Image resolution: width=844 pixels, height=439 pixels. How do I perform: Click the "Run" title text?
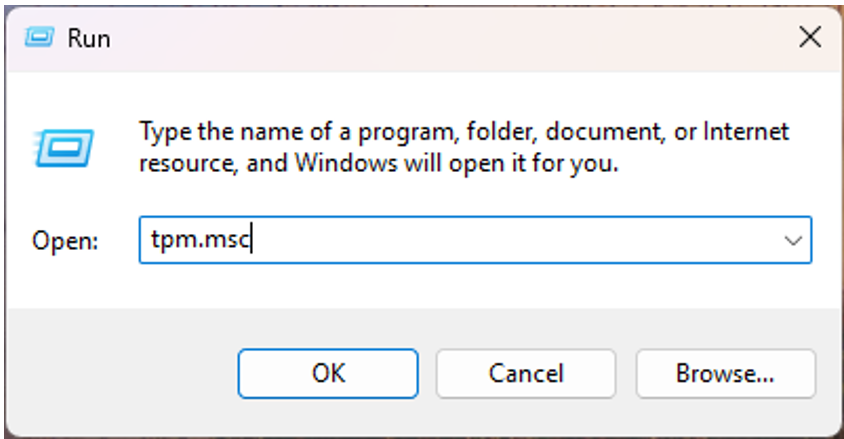[88, 39]
